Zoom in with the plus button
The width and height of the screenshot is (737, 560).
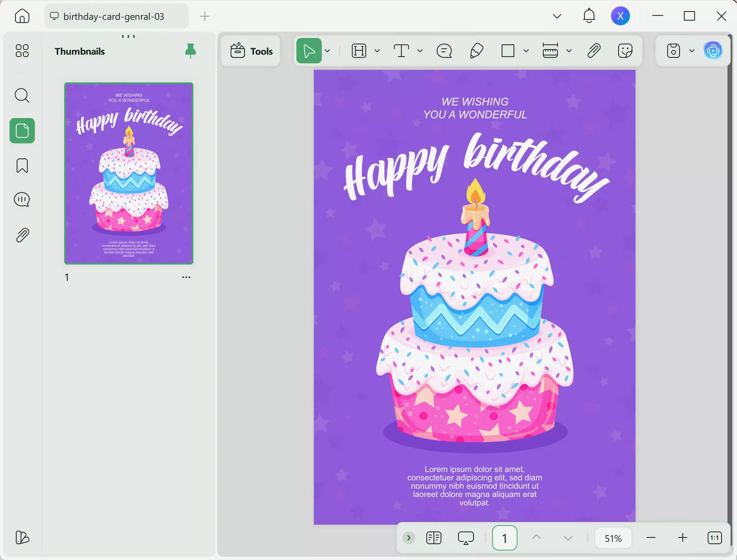coord(682,538)
